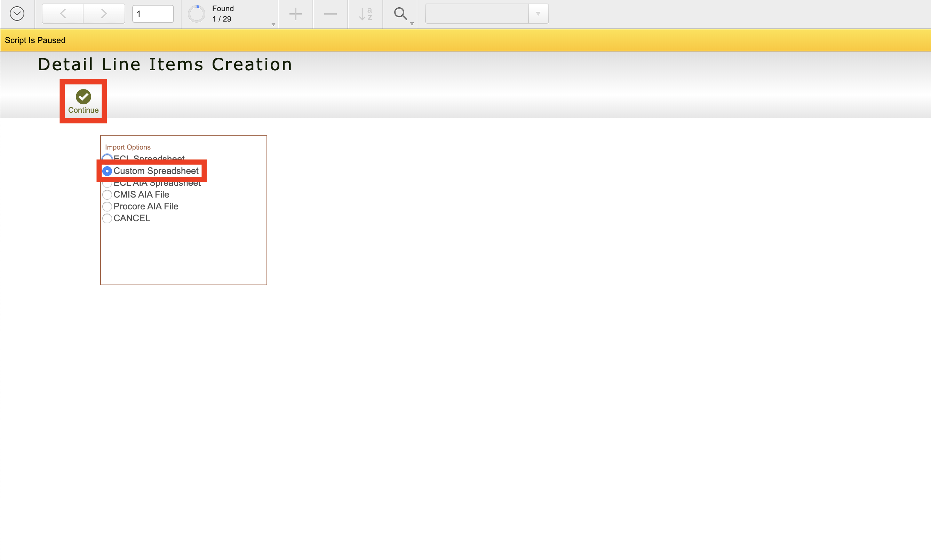Image resolution: width=931 pixels, height=560 pixels.
Task: Open the toolbar combo box arrow
Action: pyautogui.click(x=538, y=14)
